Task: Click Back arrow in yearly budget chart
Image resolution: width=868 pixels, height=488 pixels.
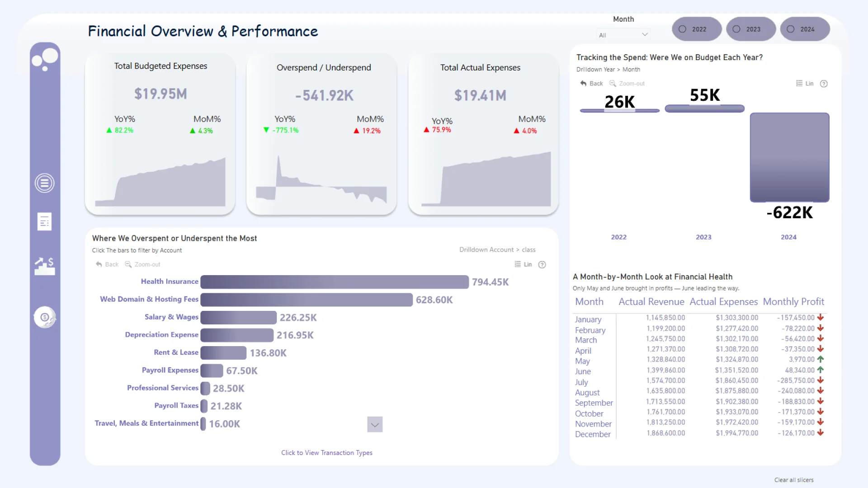Action: [591, 84]
